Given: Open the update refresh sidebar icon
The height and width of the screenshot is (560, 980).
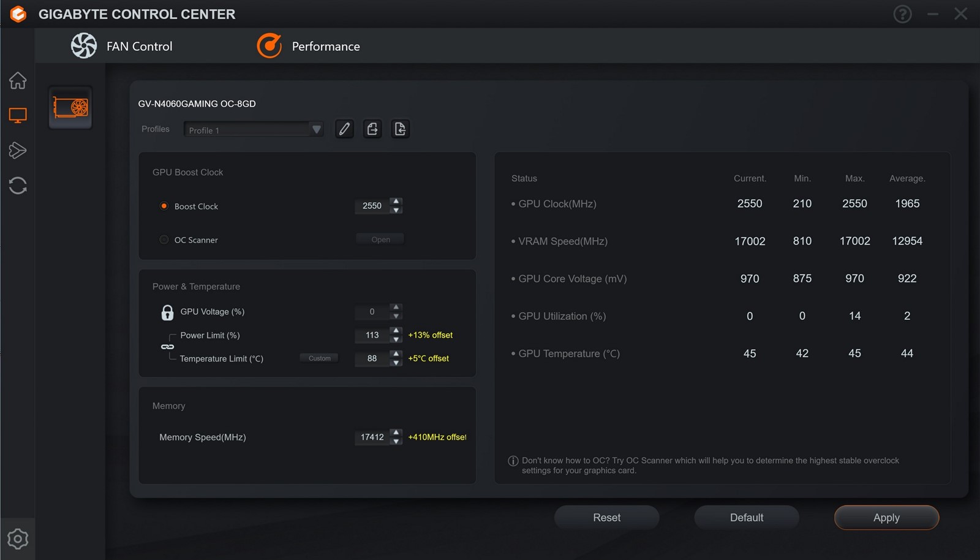Looking at the screenshot, I should [17, 186].
